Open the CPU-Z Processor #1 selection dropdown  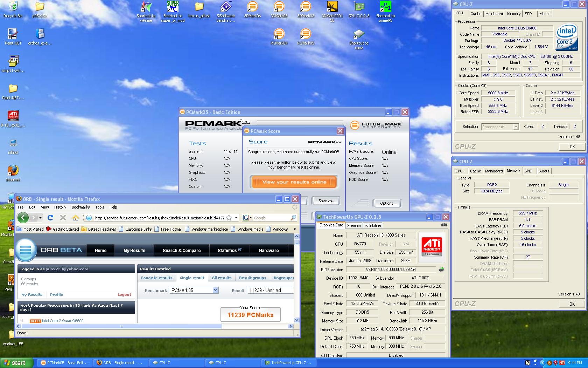[500, 127]
